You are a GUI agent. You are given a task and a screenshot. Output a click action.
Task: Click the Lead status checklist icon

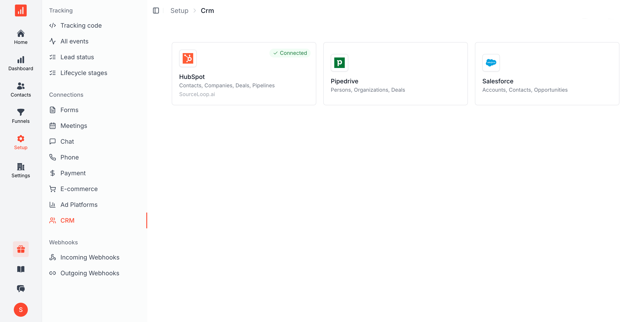[53, 57]
